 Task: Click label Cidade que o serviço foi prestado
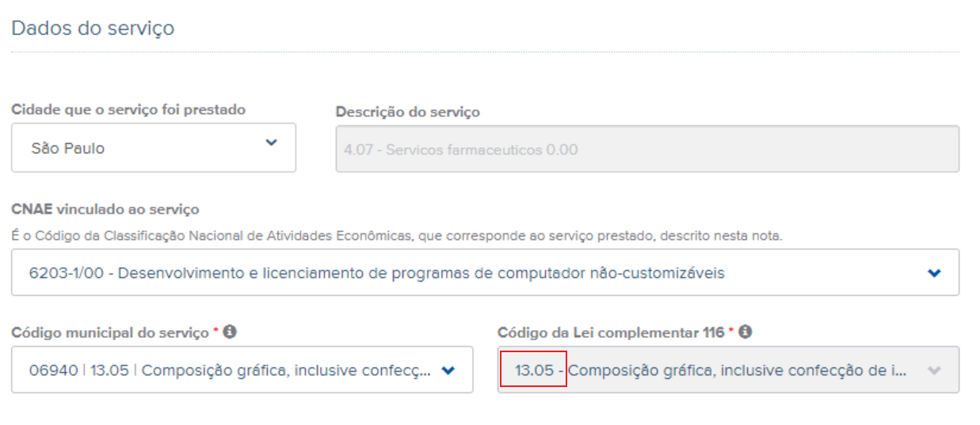click(128, 110)
